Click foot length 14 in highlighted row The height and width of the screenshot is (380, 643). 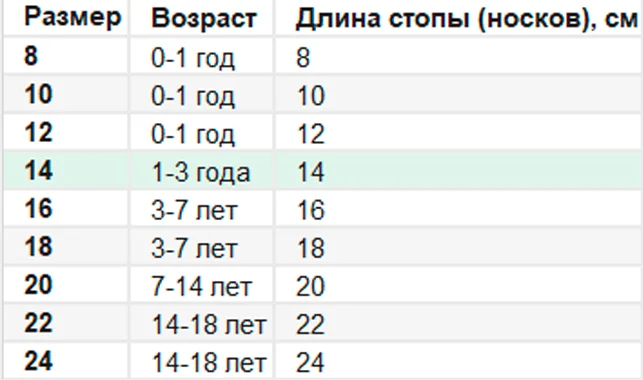[x=310, y=172]
